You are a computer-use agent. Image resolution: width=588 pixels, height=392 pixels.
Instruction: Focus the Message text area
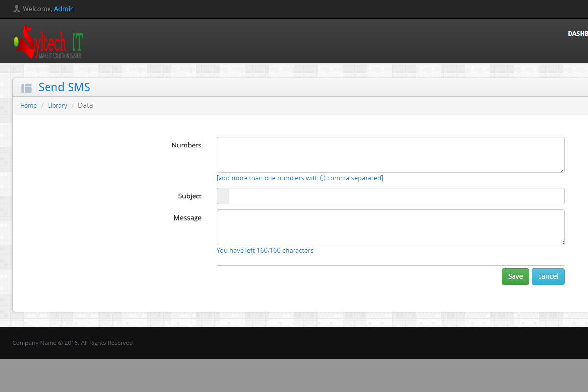tap(390, 227)
